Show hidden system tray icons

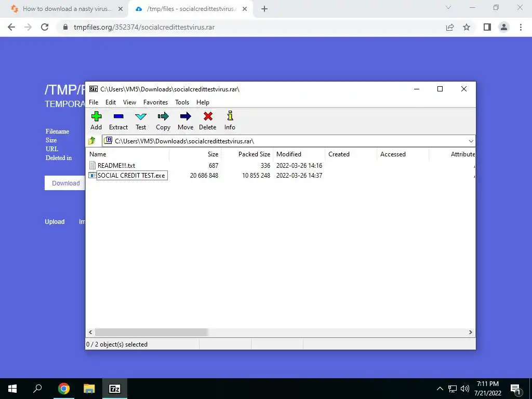[x=440, y=389]
